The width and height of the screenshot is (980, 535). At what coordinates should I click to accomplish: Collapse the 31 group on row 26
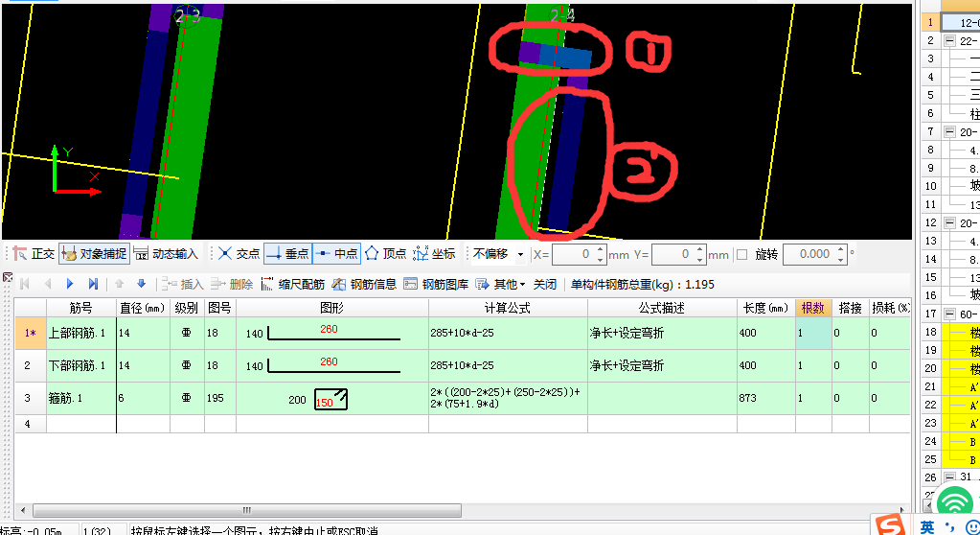click(950, 477)
